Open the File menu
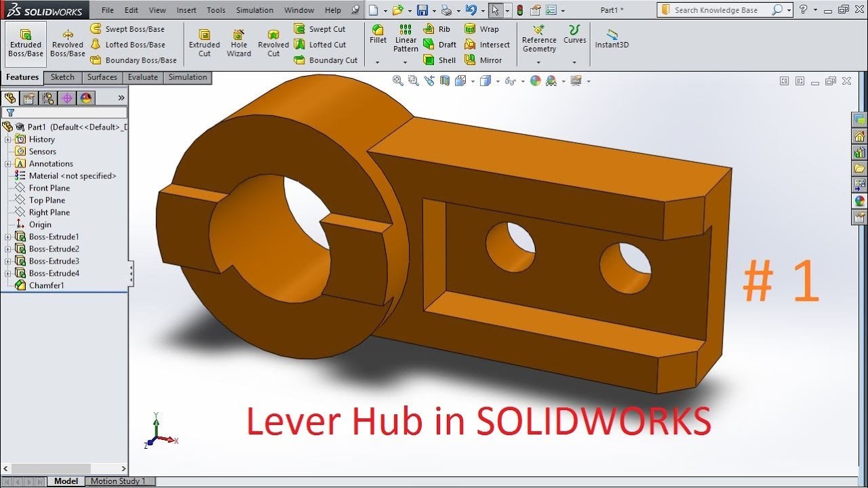 point(108,10)
